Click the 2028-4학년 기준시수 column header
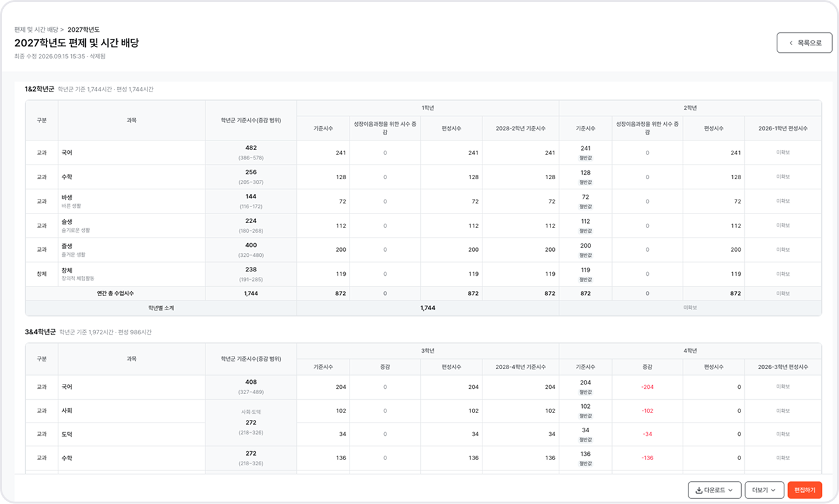 tap(521, 367)
